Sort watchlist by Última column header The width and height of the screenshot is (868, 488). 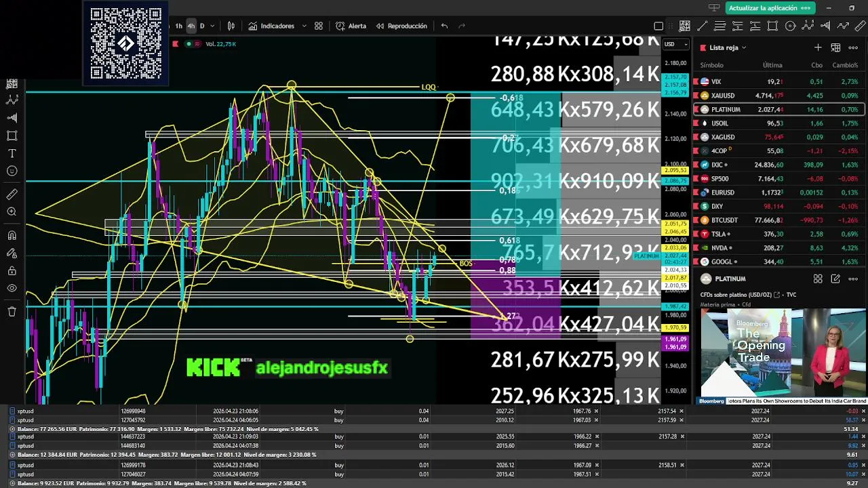(x=772, y=65)
